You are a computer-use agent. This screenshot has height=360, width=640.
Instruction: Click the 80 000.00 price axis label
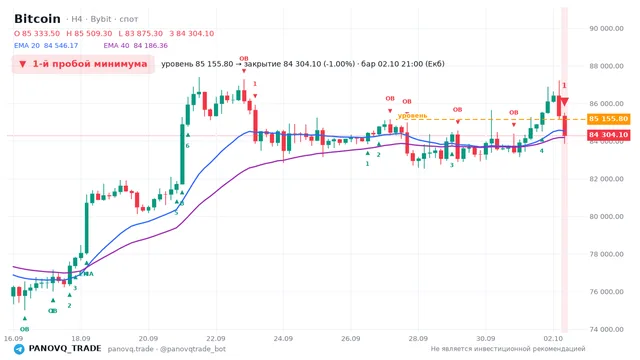click(606, 216)
